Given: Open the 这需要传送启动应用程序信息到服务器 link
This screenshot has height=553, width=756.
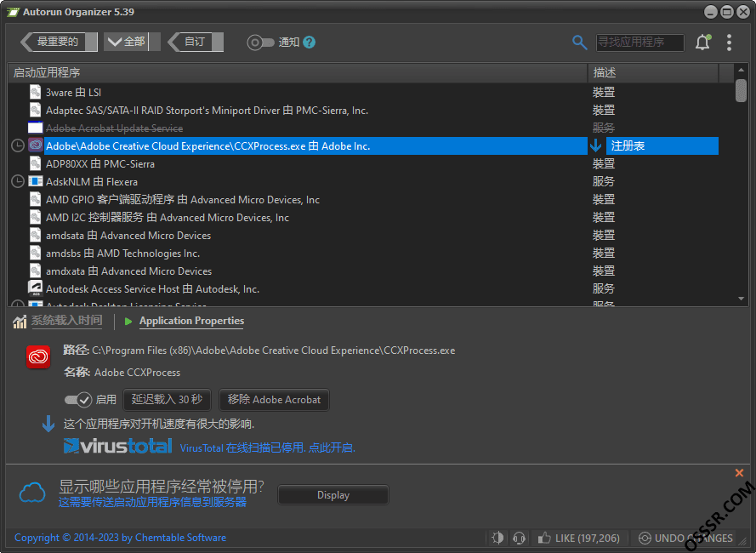Looking at the screenshot, I should pos(152,502).
